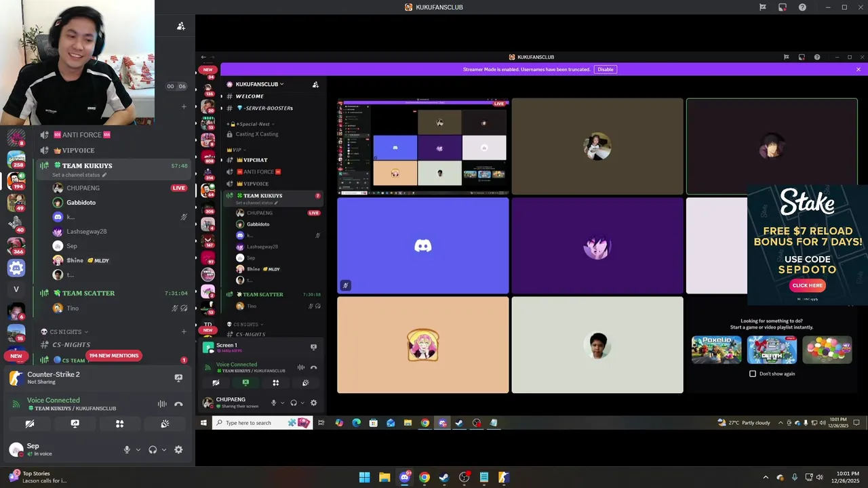Viewport: 868px width, 488px height.
Task: Click pencil to set TEAM KUKUYS channel status
Action: point(104,175)
